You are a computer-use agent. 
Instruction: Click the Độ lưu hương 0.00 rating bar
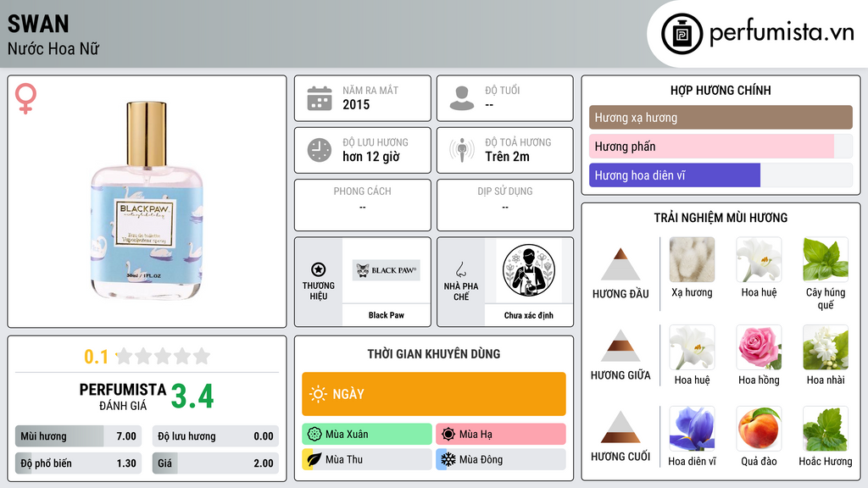[215, 436]
